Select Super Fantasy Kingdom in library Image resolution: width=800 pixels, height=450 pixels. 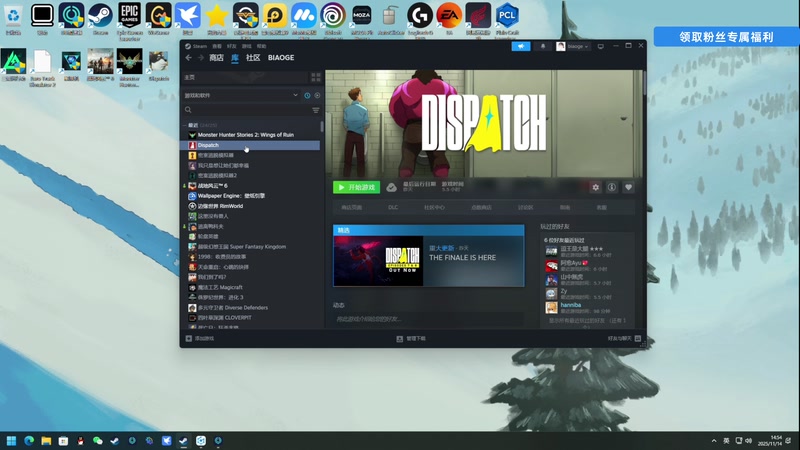point(250,246)
